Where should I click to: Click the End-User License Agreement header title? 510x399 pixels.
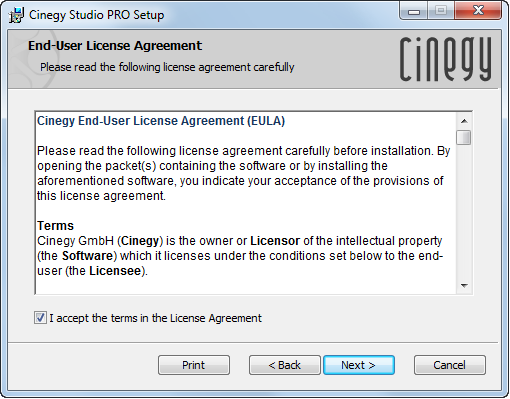(115, 46)
